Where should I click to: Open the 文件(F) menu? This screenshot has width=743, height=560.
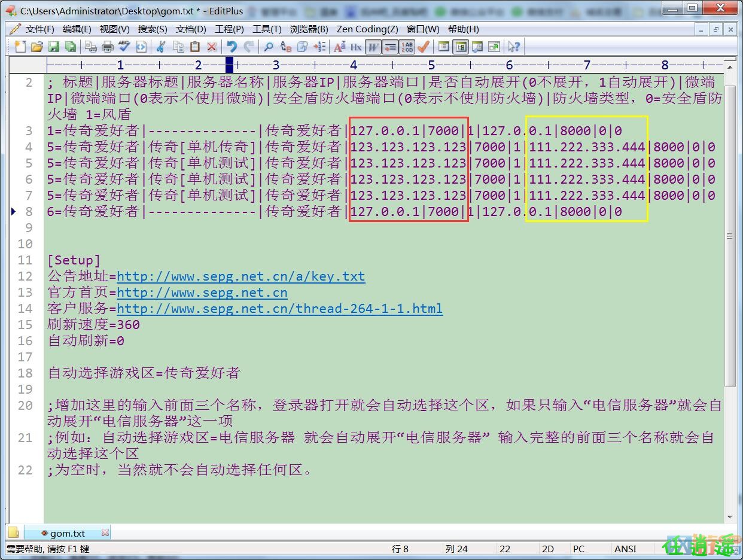[40, 29]
